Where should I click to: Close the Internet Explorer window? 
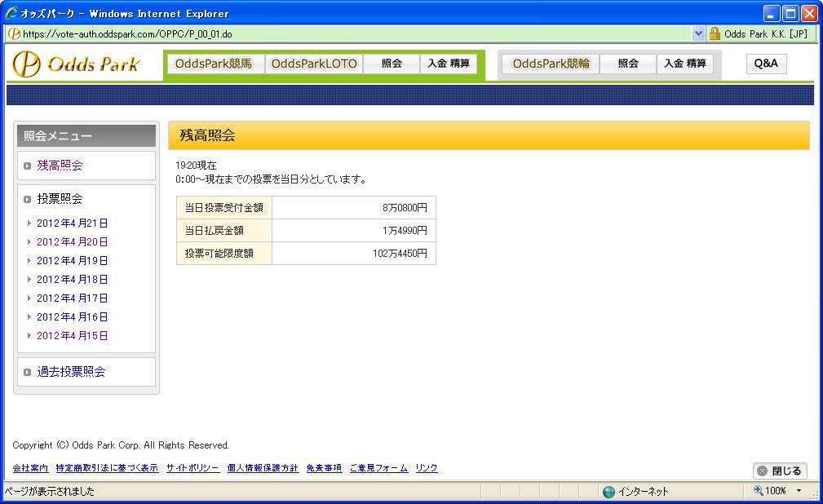point(810,14)
